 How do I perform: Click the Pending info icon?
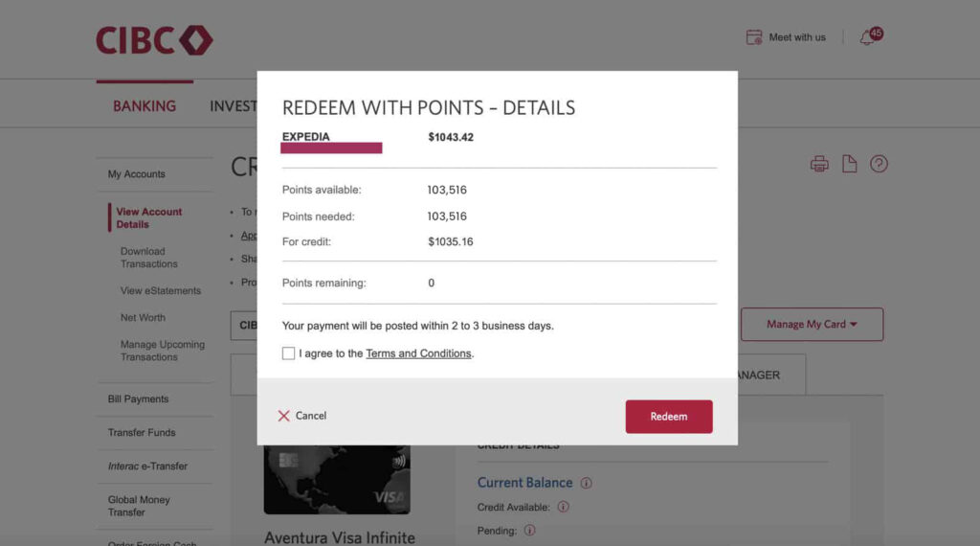529,530
